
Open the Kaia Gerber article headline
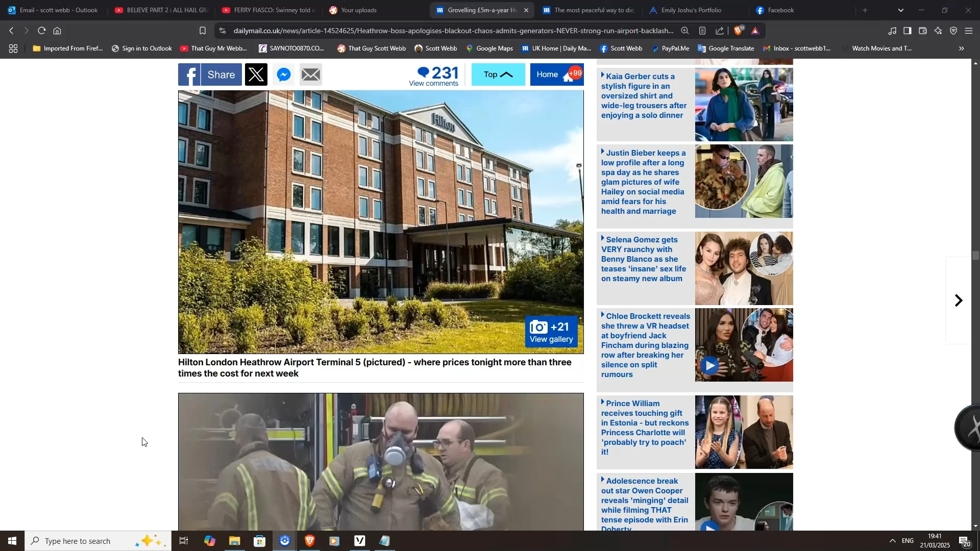tap(644, 96)
